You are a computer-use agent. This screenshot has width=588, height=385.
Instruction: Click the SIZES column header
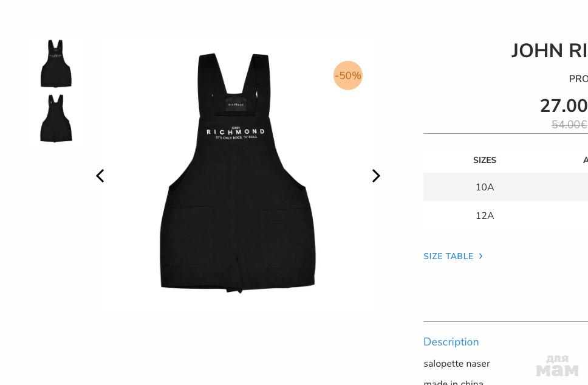(x=485, y=160)
